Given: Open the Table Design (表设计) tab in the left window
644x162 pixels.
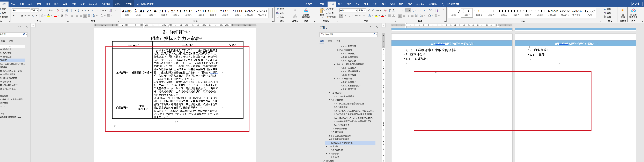Looking at the screenshot, I should [117, 4].
